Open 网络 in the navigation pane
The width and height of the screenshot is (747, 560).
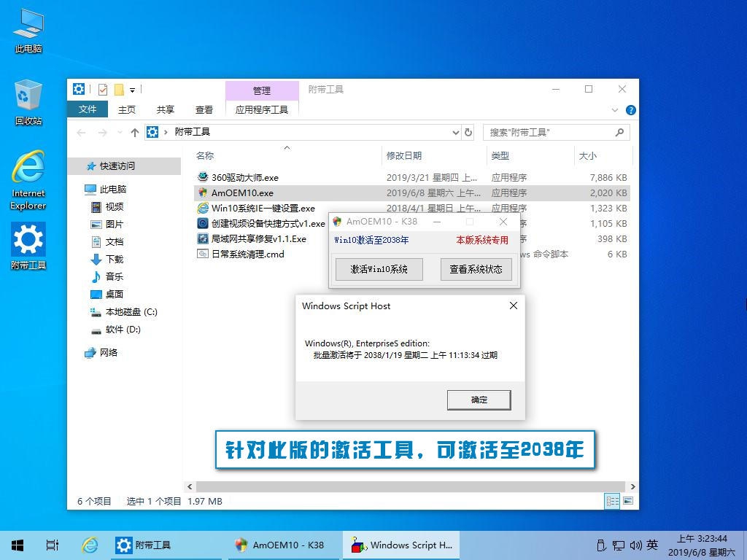(x=109, y=352)
